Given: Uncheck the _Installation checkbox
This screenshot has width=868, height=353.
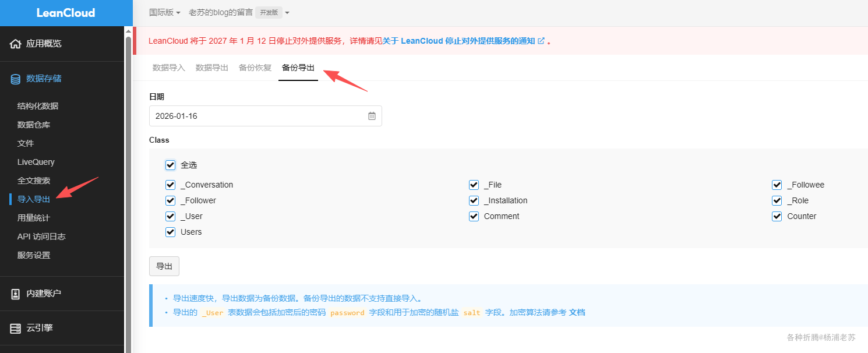Looking at the screenshot, I should [474, 200].
